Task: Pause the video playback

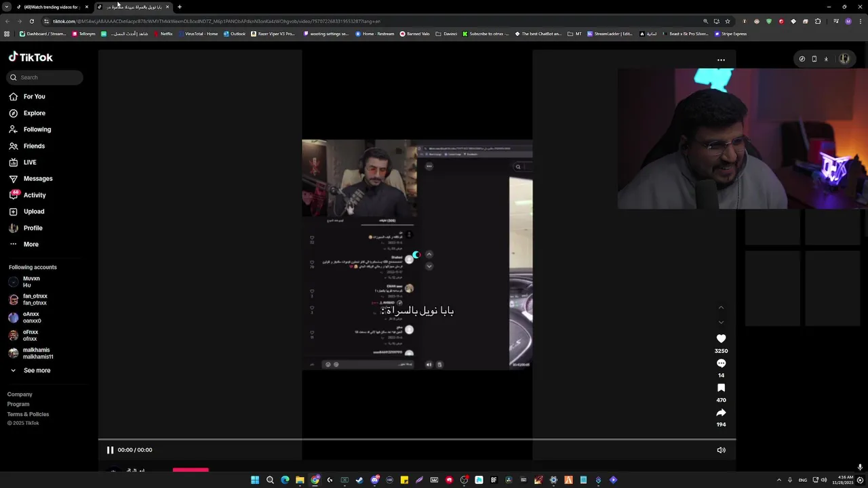Action: coord(110,450)
